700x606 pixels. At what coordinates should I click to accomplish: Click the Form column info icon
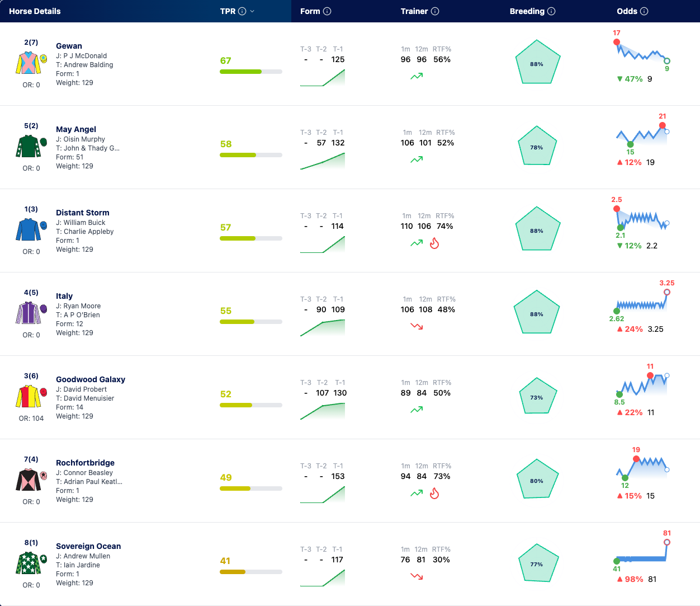[x=327, y=11]
